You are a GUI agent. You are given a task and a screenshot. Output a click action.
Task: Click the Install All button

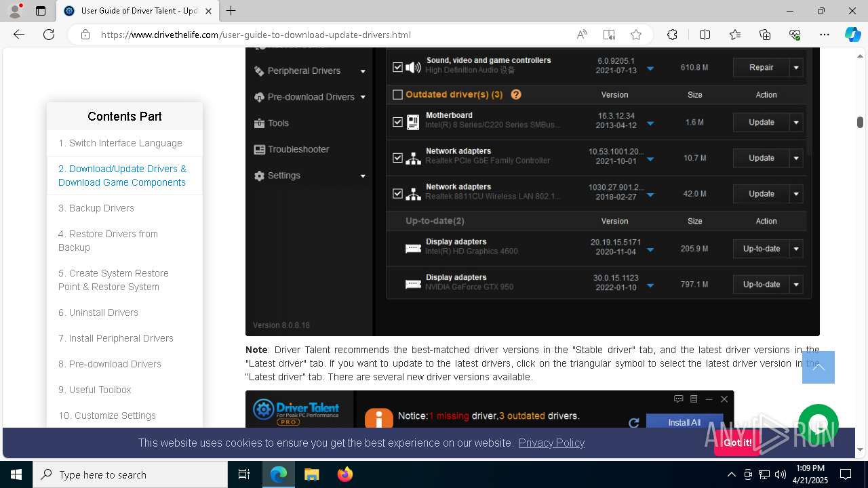coord(684,422)
